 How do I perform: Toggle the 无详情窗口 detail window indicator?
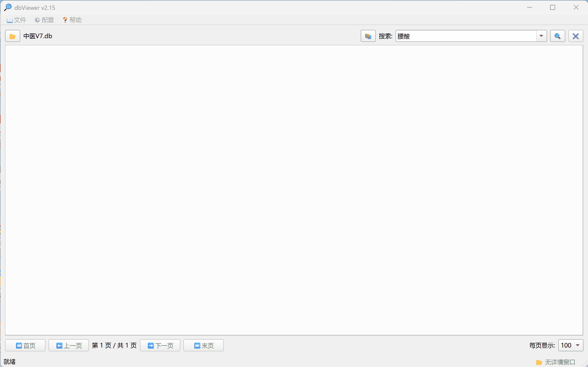coord(556,362)
